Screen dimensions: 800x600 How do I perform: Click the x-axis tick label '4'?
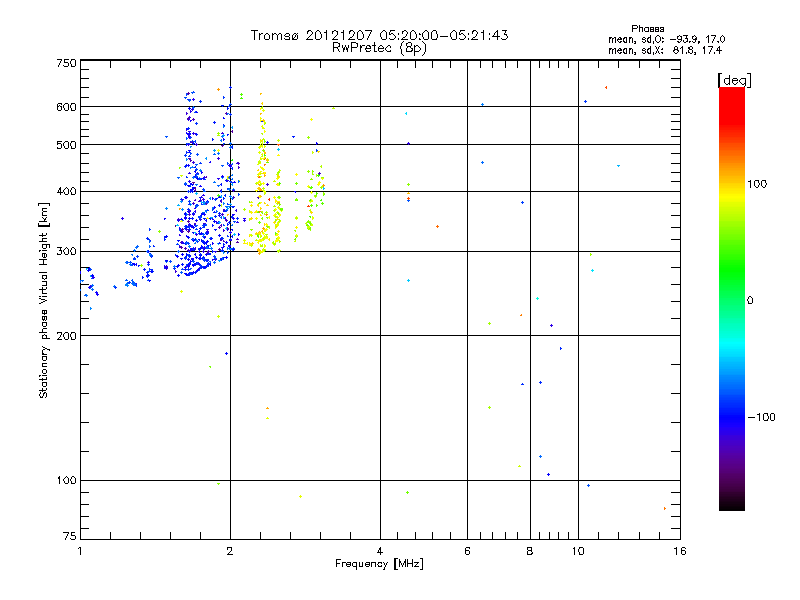[x=380, y=551]
